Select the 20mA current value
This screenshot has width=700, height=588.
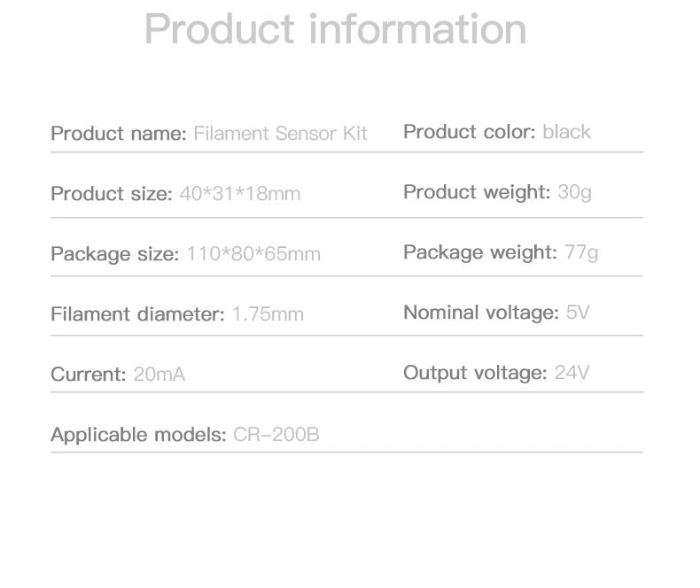pyautogui.click(x=159, y=375)
